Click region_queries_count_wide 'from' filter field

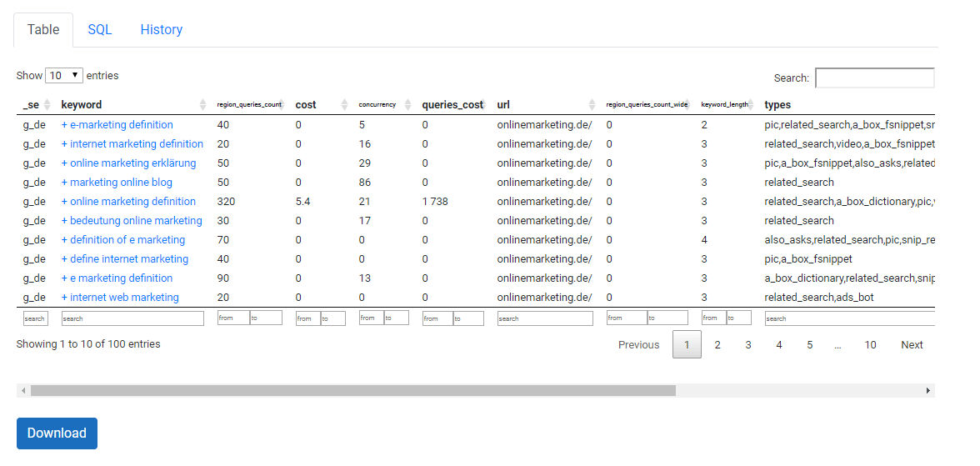click(x=627, y=318)
